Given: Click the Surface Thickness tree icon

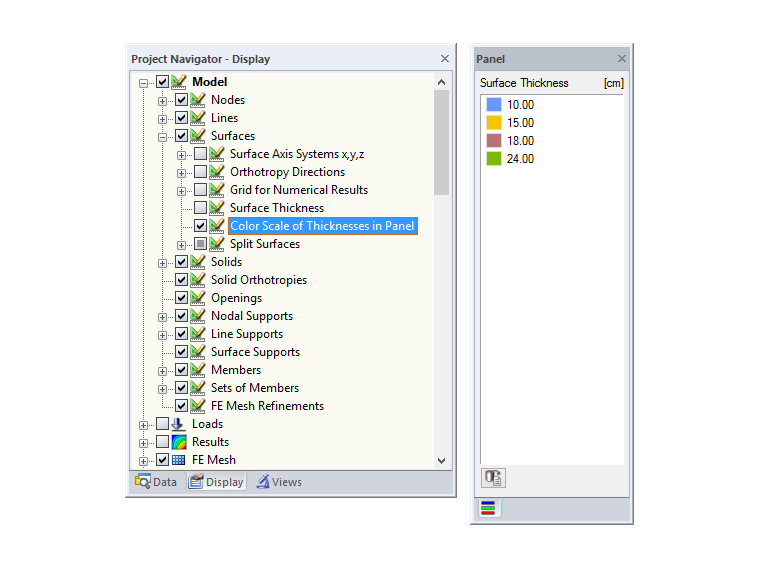Looking at the screenshot, I should 217,207.
